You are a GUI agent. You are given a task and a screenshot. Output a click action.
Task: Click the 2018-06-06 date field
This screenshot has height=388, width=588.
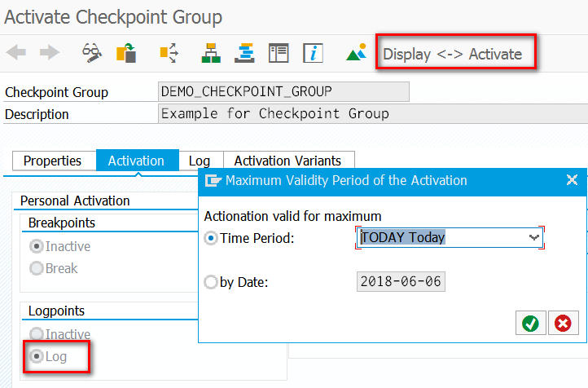tap(402, 282)
